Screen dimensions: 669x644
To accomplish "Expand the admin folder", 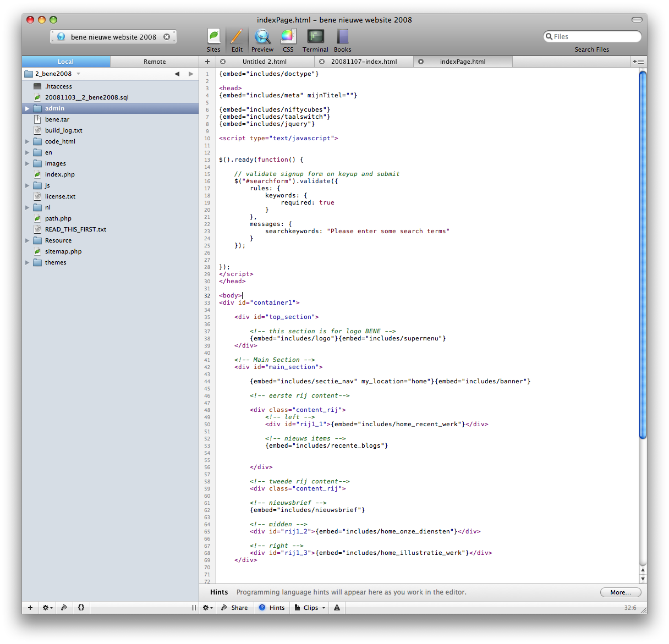I will (x=27, y=108).
